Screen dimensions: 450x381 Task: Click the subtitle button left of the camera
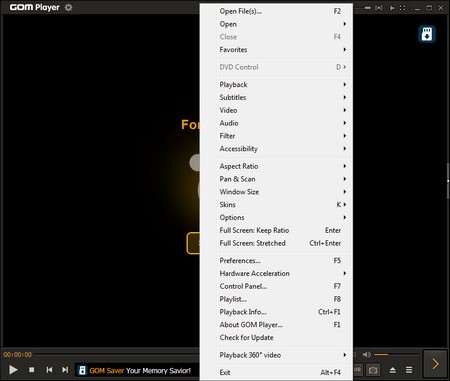tap(358, 370)
